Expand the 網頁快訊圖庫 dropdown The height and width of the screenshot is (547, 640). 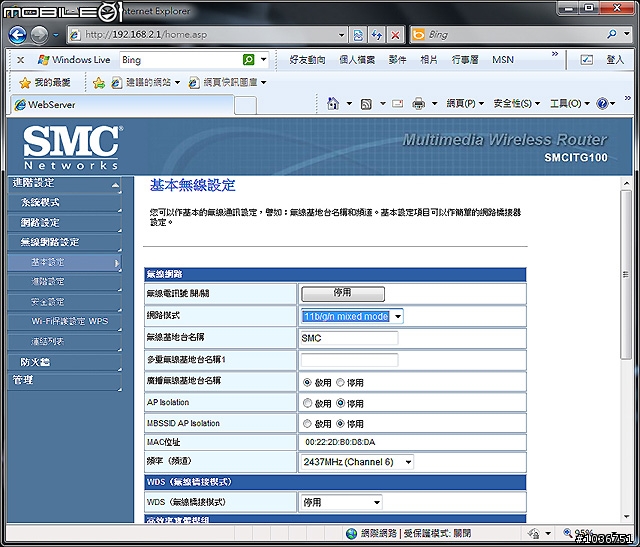pos(264,83)
